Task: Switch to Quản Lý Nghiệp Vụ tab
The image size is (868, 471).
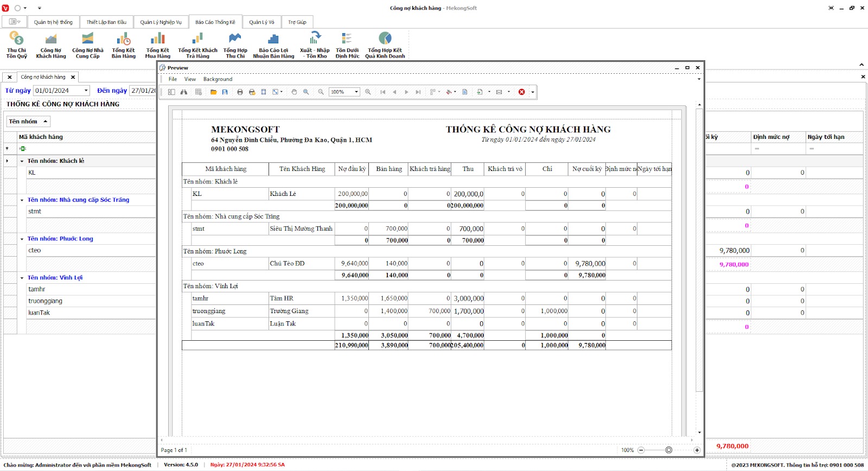Action: tap(161, 22)
